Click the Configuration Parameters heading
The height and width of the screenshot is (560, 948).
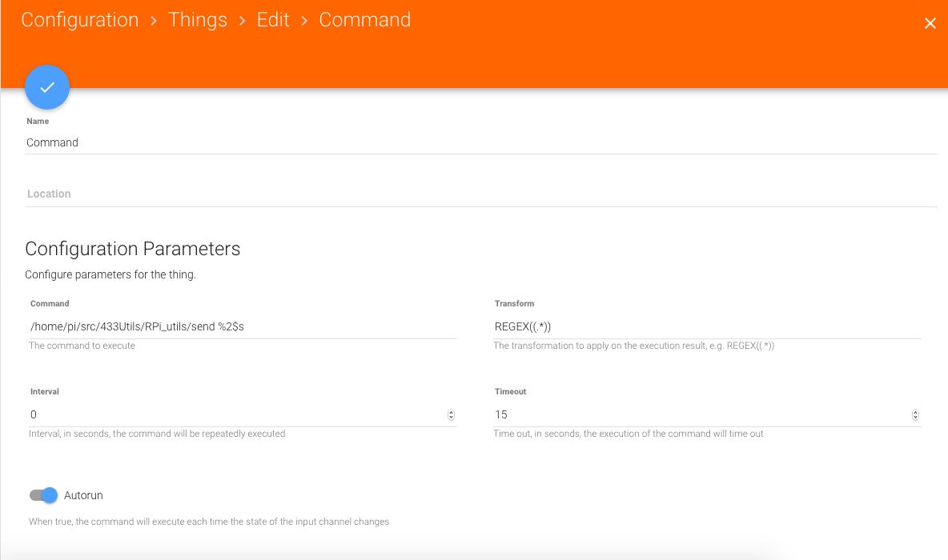click(133, 249)
